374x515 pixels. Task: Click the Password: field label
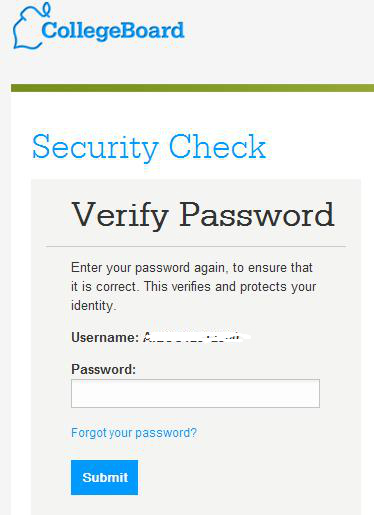[x=104, y=369]
